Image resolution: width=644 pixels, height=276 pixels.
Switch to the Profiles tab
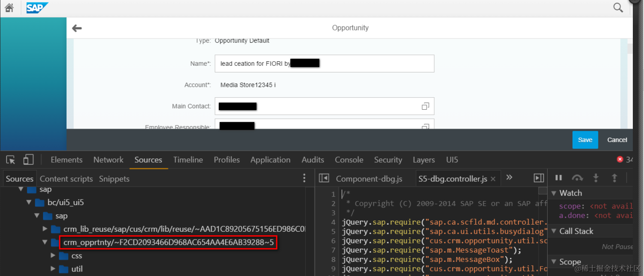pos(227,160)
